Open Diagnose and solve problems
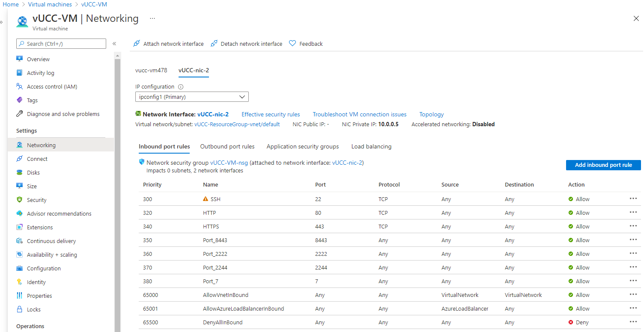Viewport: 644px width, 332px height. (63, 114)
